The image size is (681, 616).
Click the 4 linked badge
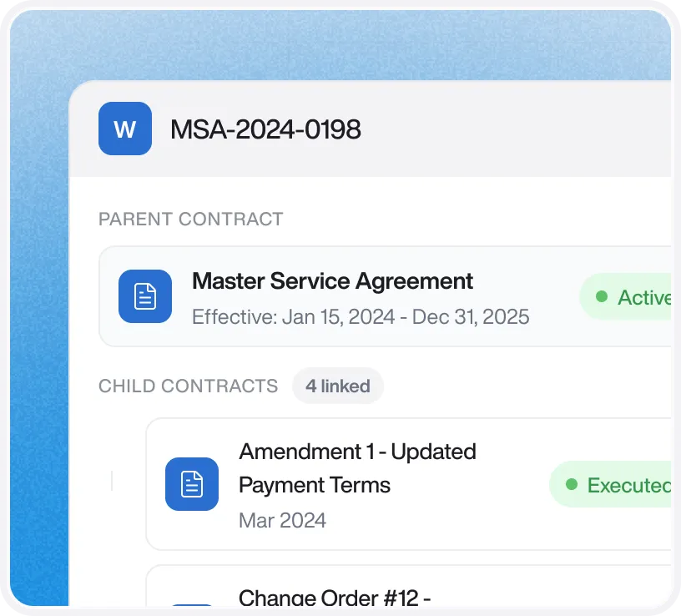[338, 386]
